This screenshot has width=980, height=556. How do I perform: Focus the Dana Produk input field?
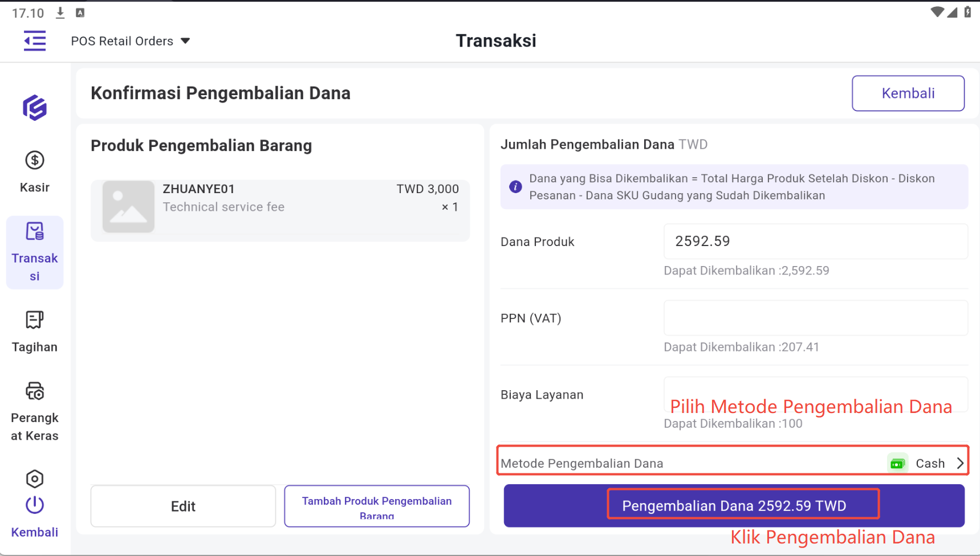click(815, 242)
